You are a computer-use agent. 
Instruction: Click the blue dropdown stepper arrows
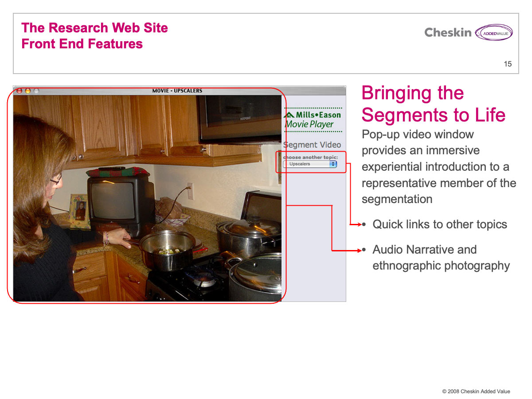tap(333, 164)
